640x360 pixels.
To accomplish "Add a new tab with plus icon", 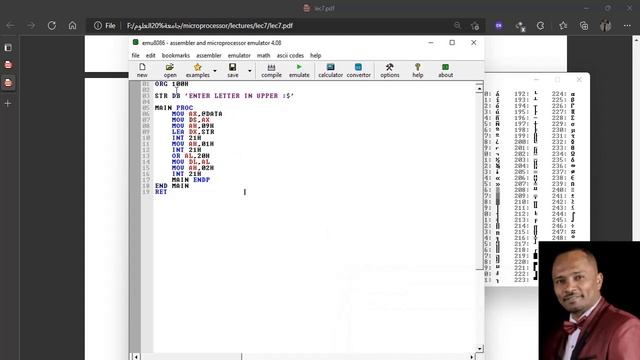I will point(8,103).
